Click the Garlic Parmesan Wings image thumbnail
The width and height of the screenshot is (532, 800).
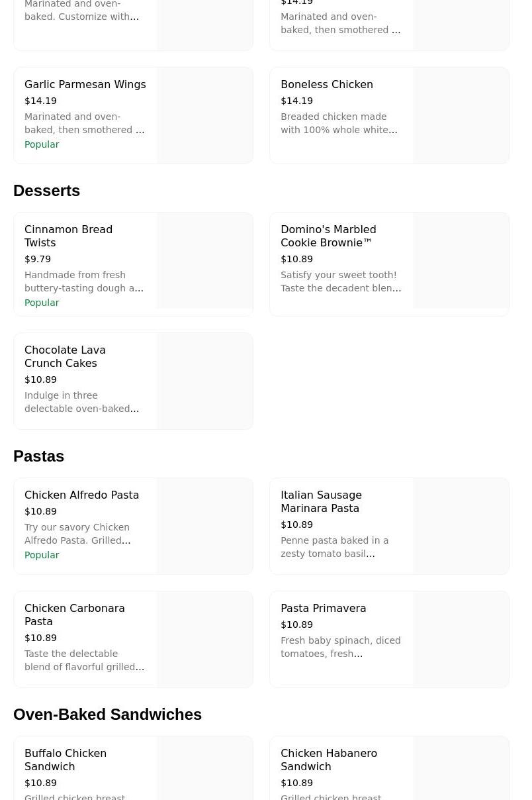pos(205,115)
